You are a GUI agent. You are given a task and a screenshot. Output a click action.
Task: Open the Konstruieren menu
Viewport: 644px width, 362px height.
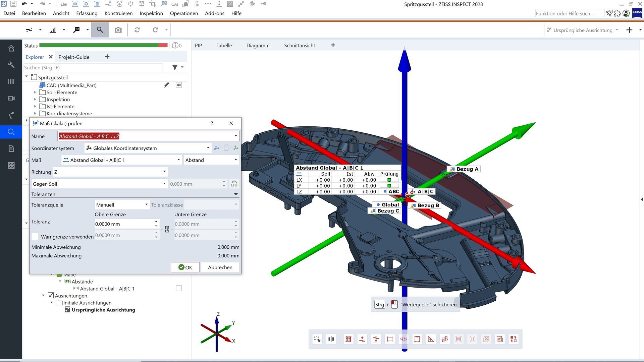coord(118,13)
